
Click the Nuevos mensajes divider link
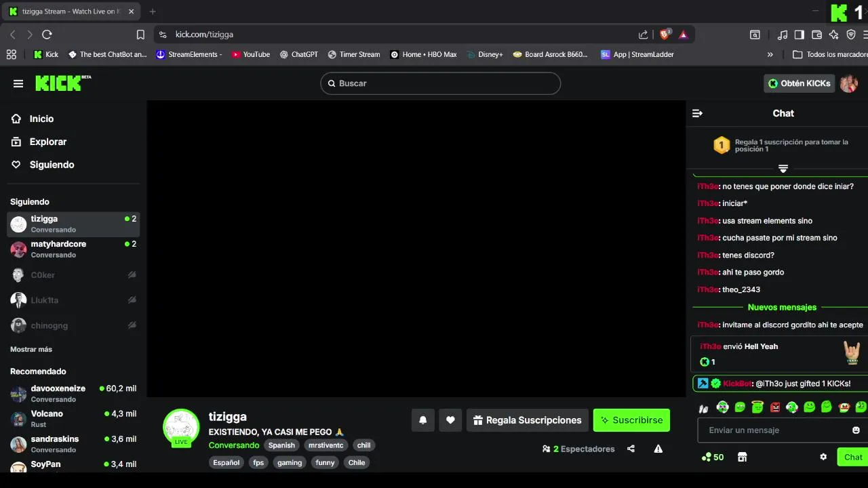782,307
